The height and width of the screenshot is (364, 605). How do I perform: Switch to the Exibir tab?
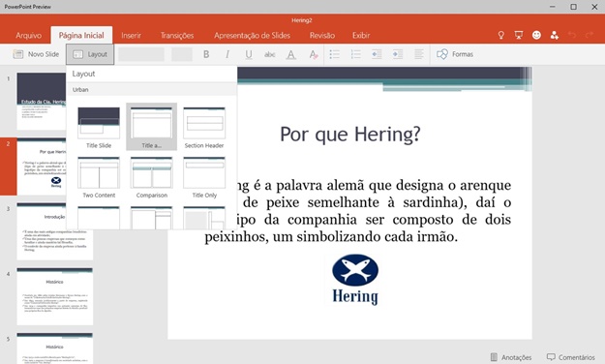coord(361,36)
